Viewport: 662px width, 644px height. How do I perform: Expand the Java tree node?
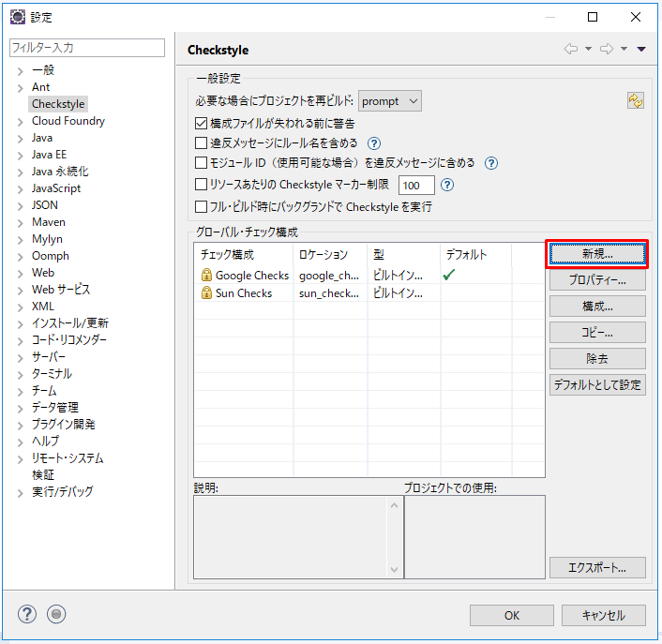pyautogui.click(x=20, y=139)
